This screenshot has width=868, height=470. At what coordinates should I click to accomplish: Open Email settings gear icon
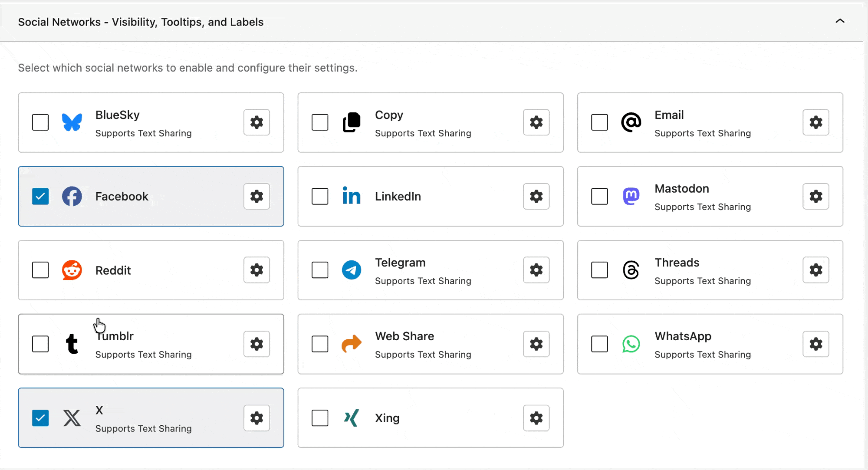[815, 122]
